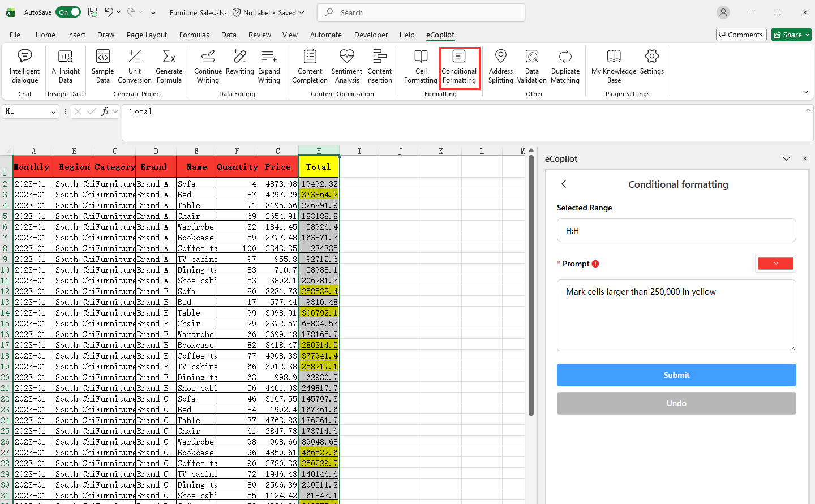Undo the conditional formatting
The image size is (815, 504).
coord(676,403)
